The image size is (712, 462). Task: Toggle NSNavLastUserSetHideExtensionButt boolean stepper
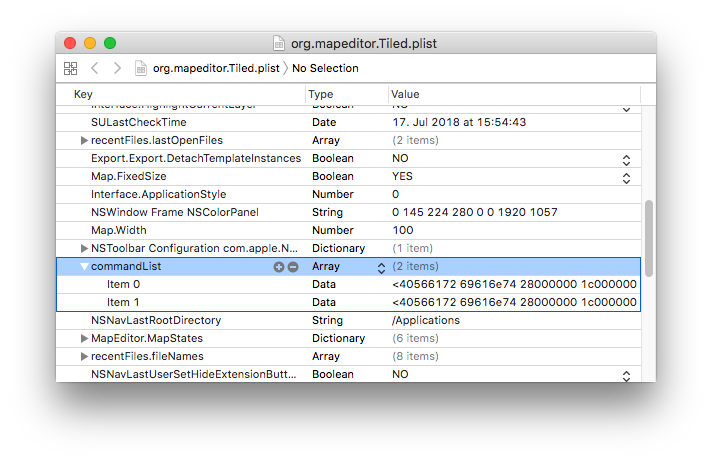click(626, 376)
